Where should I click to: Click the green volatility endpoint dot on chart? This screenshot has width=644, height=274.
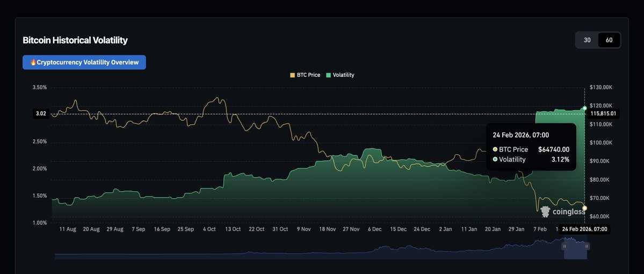(584, 108)
